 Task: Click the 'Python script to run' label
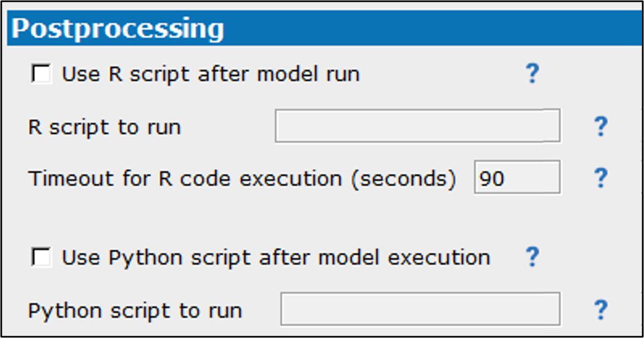[x=135, y=311]
